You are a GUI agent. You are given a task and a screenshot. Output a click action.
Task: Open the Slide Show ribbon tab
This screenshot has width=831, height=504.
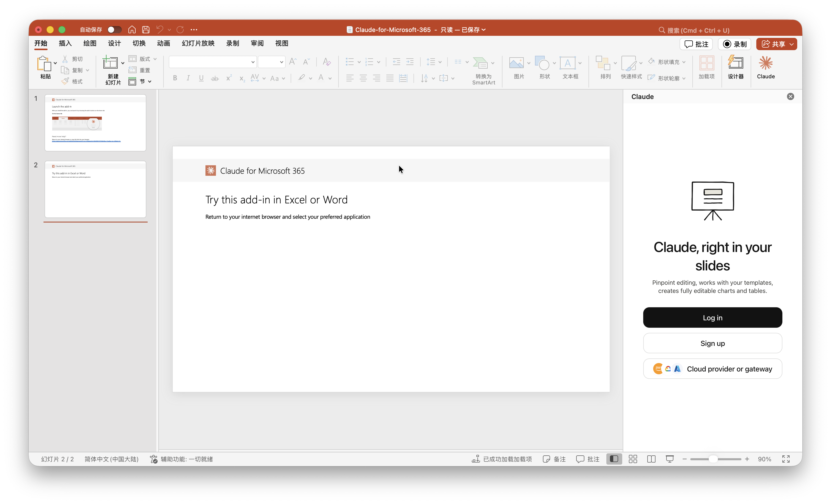coord(198,43)
